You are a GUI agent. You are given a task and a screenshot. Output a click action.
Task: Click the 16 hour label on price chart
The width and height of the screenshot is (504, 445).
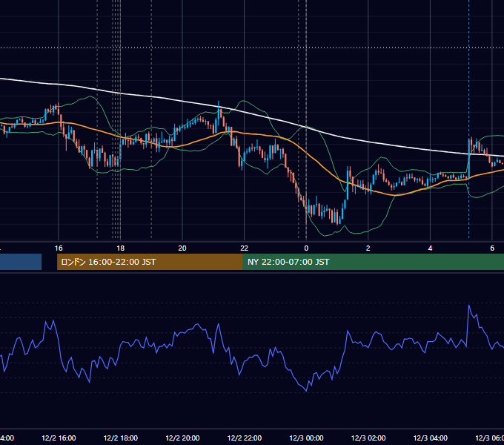pyautogui.click(x=59, y=248)
